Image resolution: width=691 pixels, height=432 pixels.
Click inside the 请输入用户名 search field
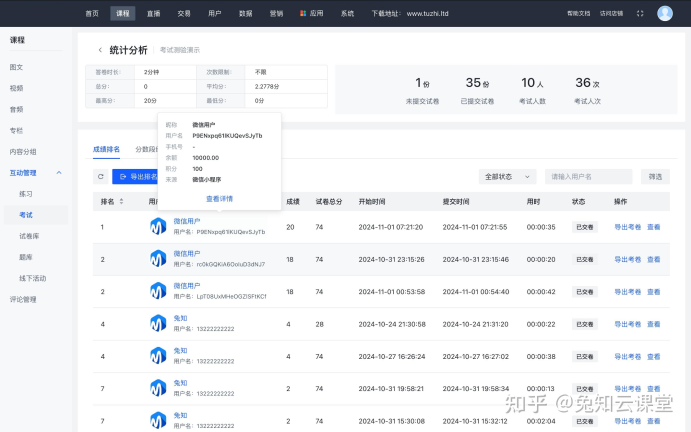point(588,177)
